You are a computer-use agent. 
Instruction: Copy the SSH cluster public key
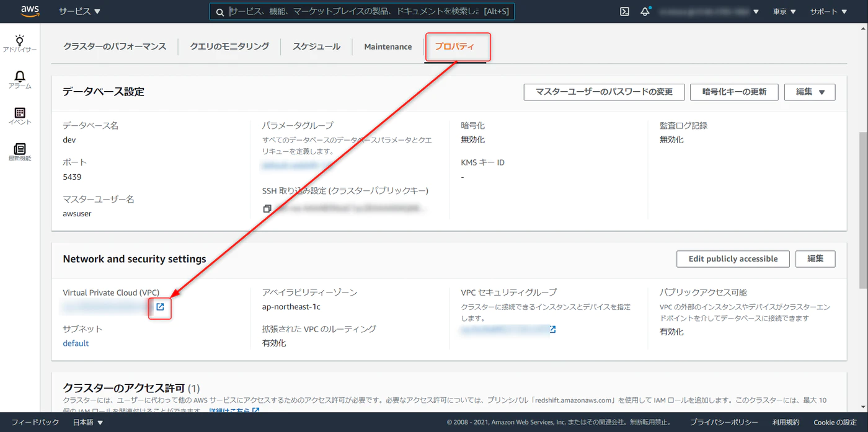267,209
